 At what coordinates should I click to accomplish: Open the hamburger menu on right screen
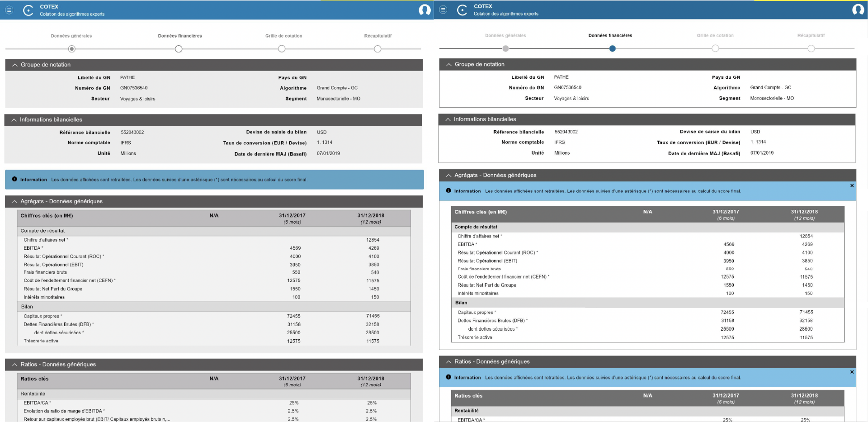(x=443, y=9)
